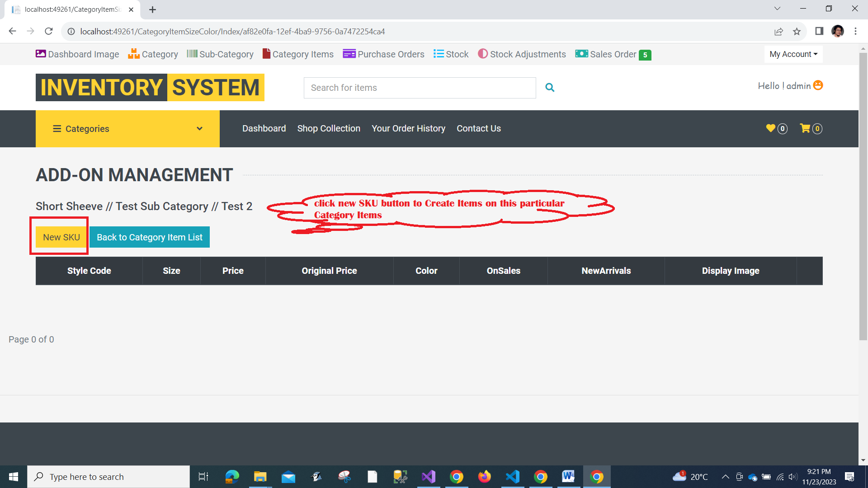Viewport: 868px width, 488px height.
Task: Open the wishlist heart icon
Action: tap(770, 128)
